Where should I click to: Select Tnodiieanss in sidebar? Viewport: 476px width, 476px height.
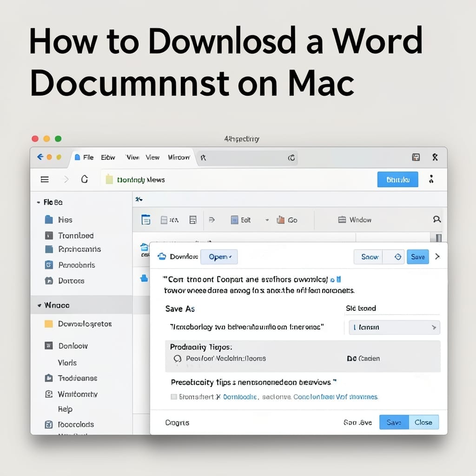pos(71,378)
